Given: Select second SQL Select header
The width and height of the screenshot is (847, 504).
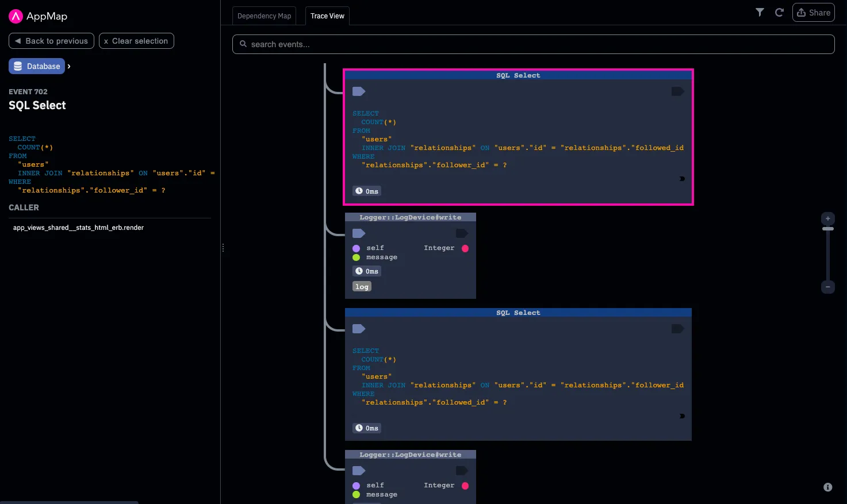Looking at the screenshot, I should [518, 313].
